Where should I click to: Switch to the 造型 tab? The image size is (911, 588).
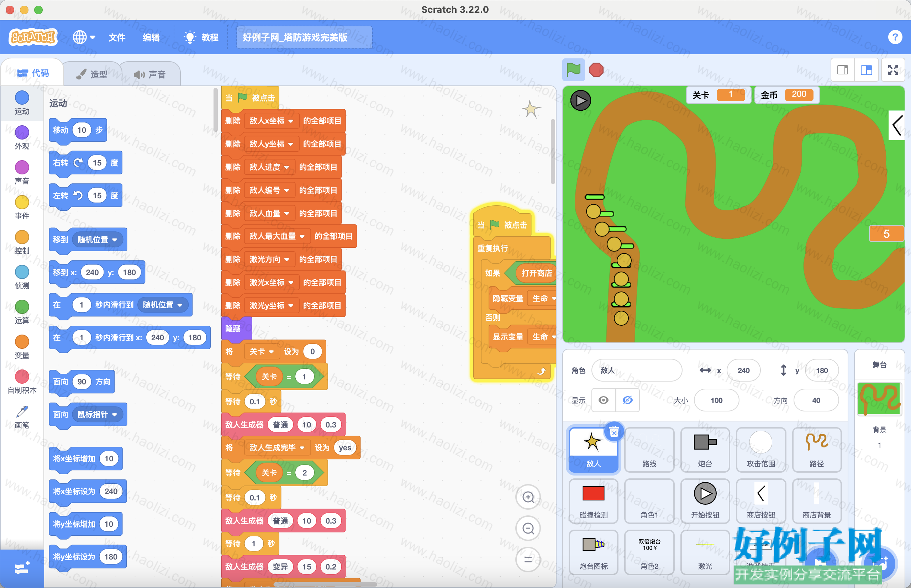pyautogui.click(x=91, y=74)
